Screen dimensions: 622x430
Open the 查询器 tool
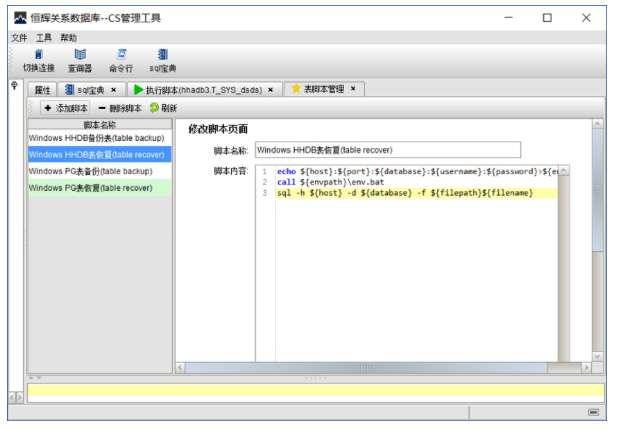point(80,60)
